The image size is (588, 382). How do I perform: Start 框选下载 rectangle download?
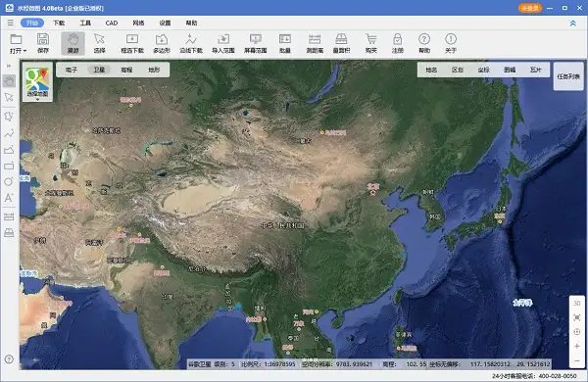coord(132,43)
